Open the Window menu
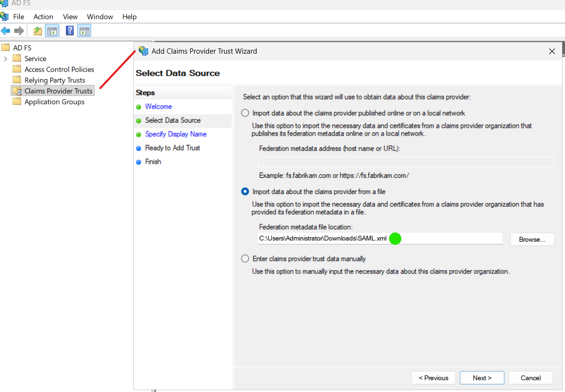Image resolution: width=565 pixels, height=392 pixels. click(100, 17)
